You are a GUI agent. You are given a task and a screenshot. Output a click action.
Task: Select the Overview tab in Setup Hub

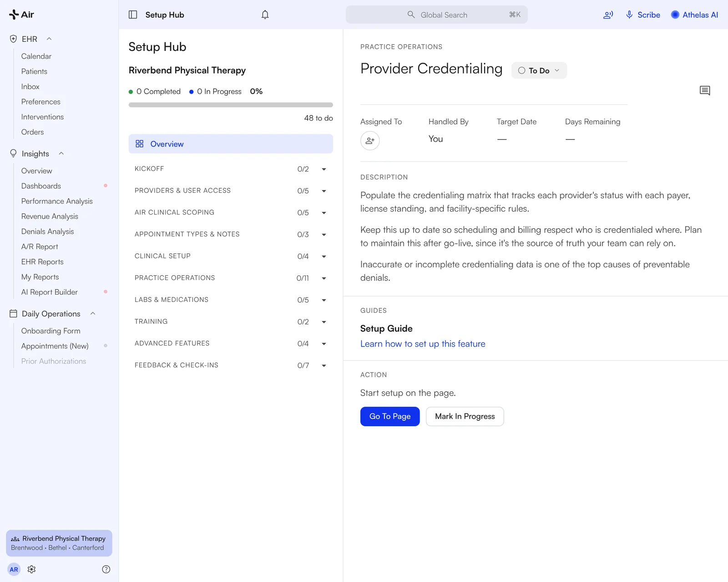click(231, 144)
